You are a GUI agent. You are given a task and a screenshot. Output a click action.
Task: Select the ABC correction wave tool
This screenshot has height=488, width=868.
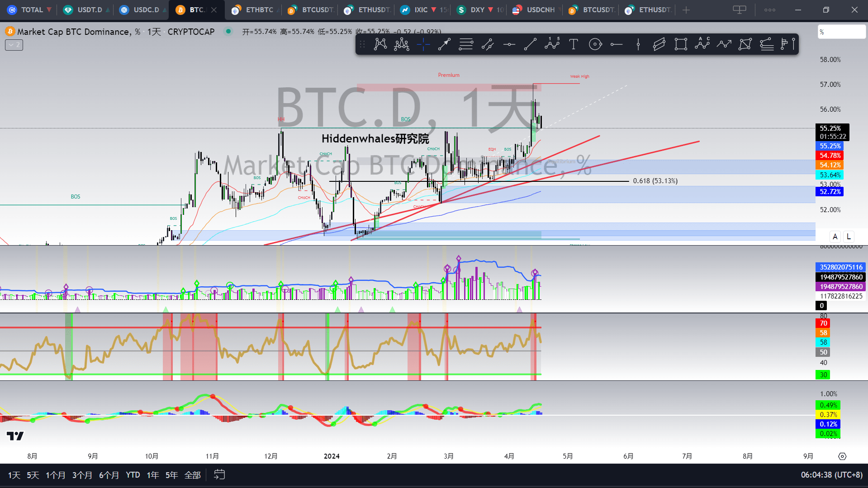coord(702,44)
